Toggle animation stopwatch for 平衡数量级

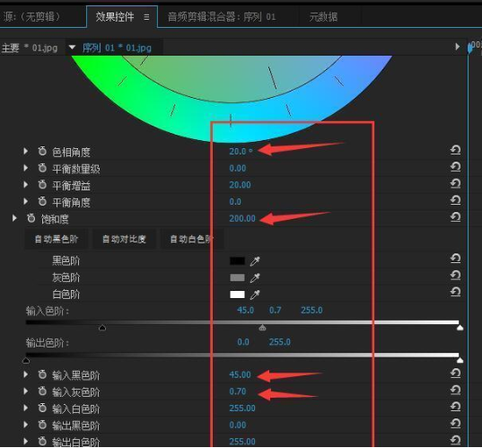42,168
